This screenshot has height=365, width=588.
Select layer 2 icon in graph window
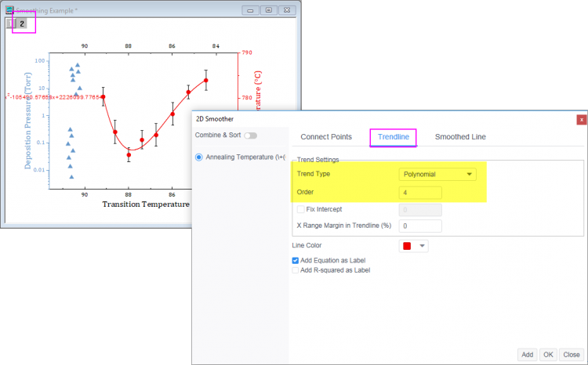22,23
